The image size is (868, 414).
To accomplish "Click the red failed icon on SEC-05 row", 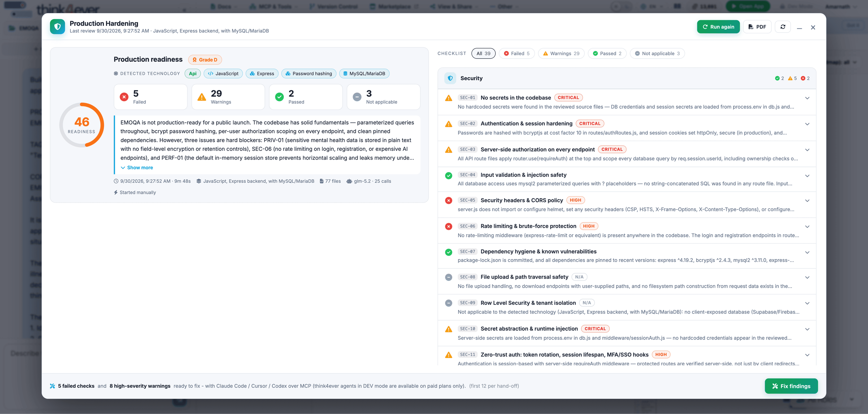I will tap(448, 200).
